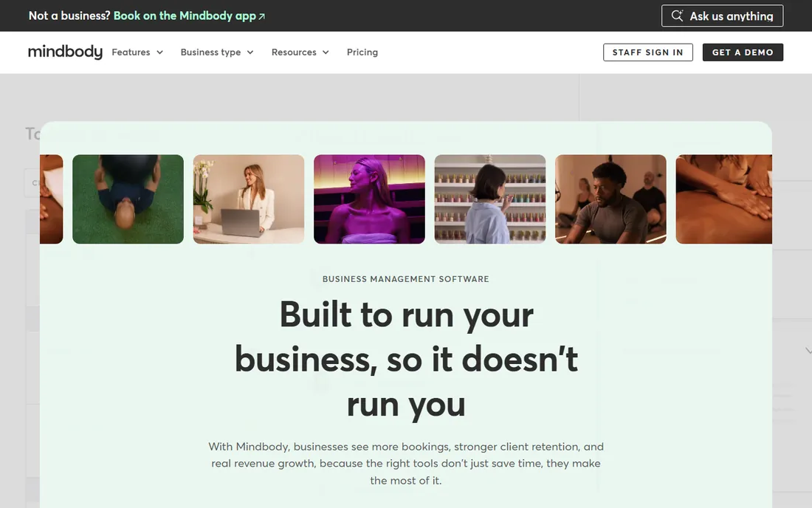Click the Business Management Software label

point(405,279)
